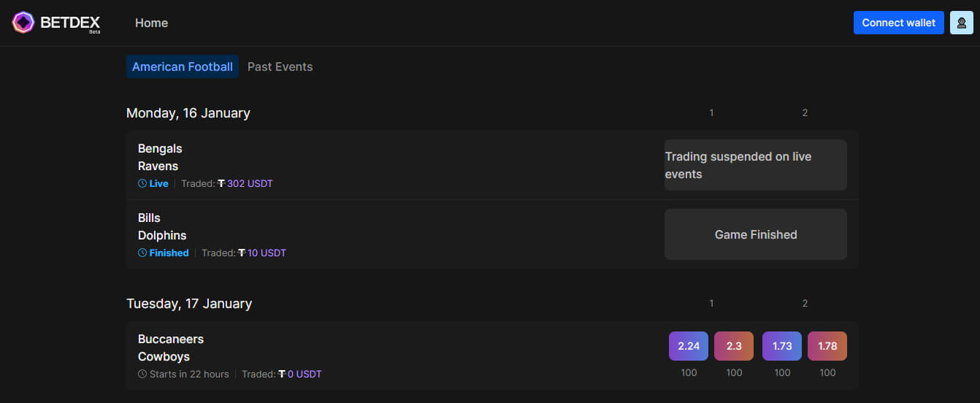Open the Bills vs Dolphins event
Image resolution: width=980 pixels, height=403 pixels.
[x=162, y=226]
